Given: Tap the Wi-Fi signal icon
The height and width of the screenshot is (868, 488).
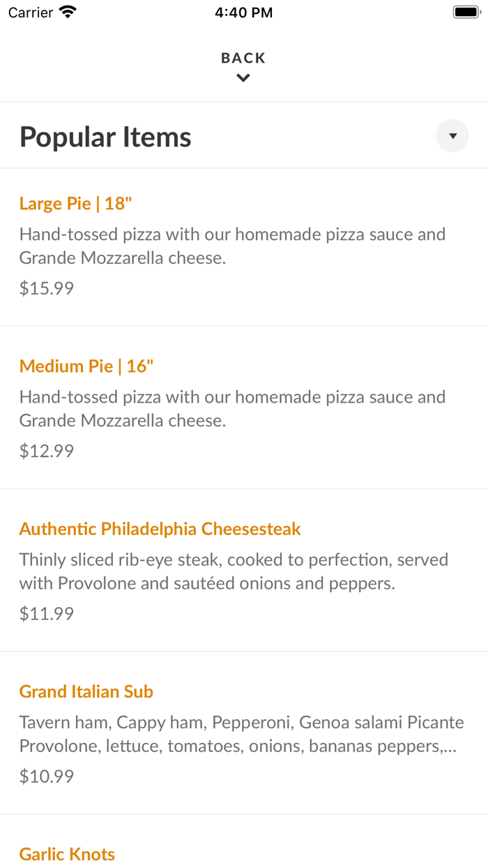Looking at the screenshot, I should pos(66,11).
